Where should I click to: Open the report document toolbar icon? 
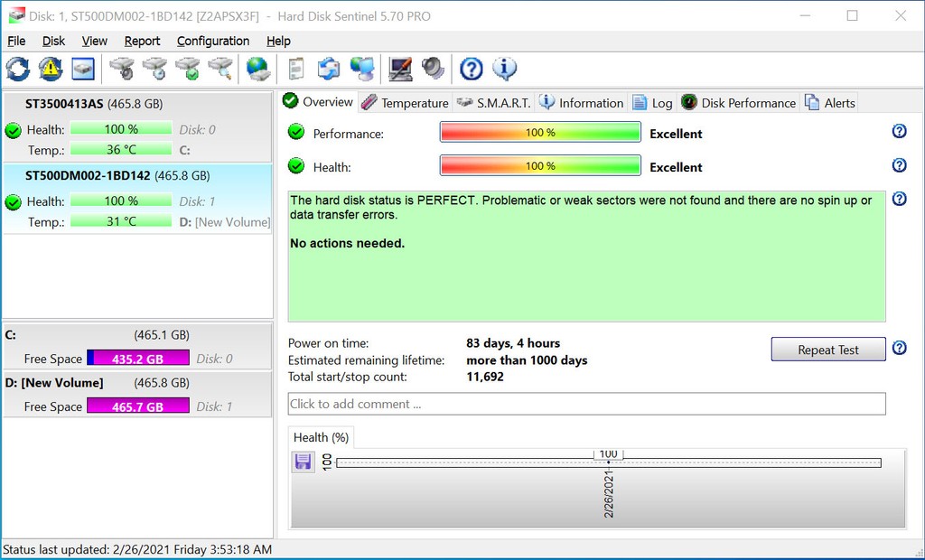pos(296,69)
